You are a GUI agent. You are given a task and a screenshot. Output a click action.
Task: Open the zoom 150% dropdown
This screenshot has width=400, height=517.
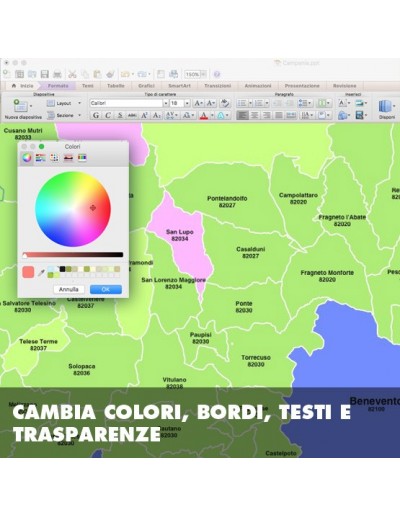[x=203, y=74]
